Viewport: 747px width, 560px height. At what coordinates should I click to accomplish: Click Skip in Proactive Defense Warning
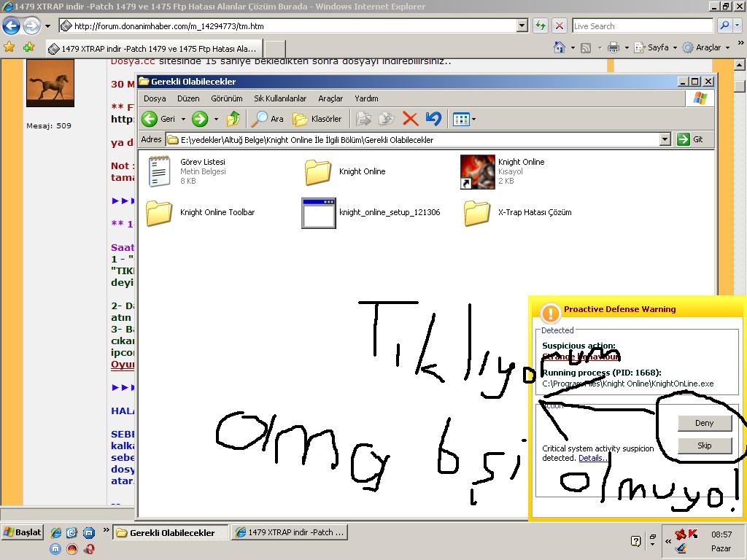pyautogui.click(x=705, y=446)
